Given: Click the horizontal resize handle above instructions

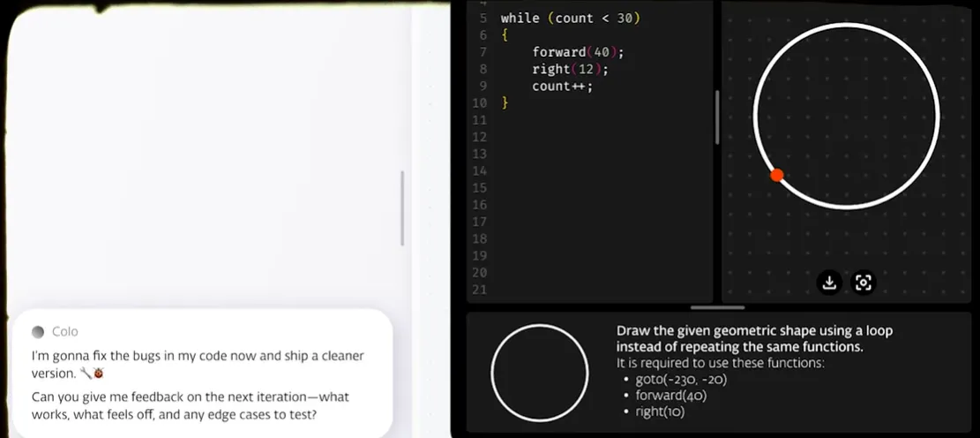Looking at the screenshot, I should click(717, 307).
